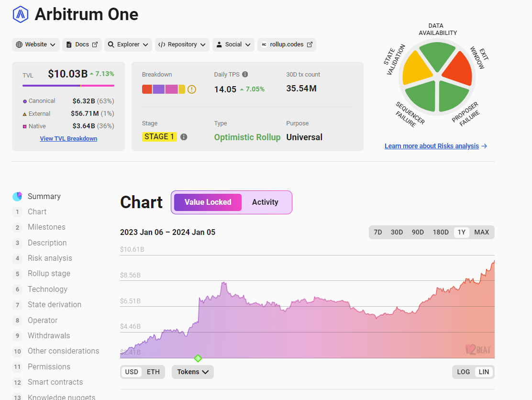Jump to Rollup stage section
This screenshot has width=532, height=400.
(49, 274)
